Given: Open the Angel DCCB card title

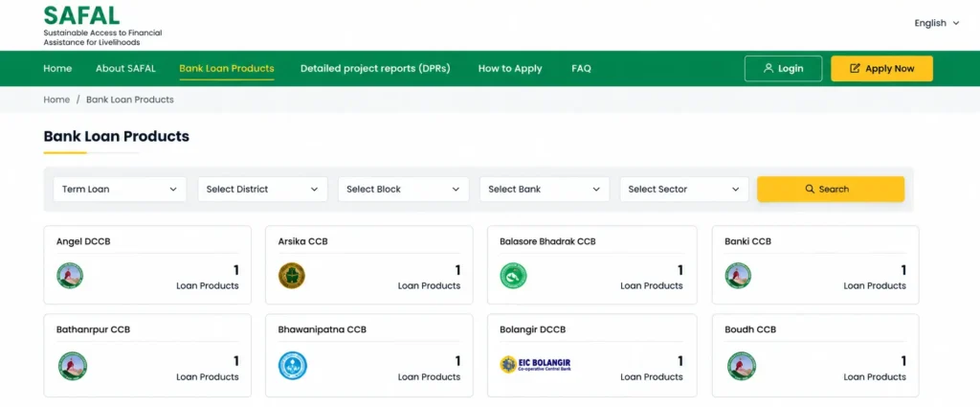Looking at the screenshot, I should pyautogui.click(x=83, y=241).
